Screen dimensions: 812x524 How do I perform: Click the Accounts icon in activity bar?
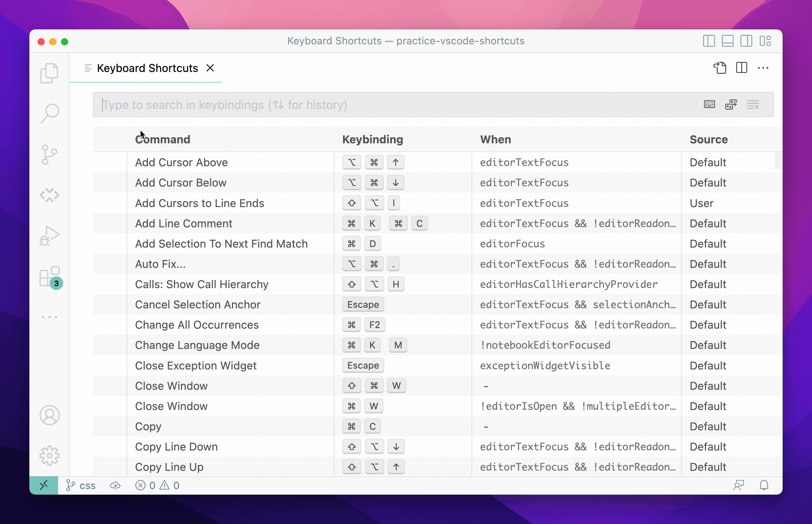coord(50,415)
